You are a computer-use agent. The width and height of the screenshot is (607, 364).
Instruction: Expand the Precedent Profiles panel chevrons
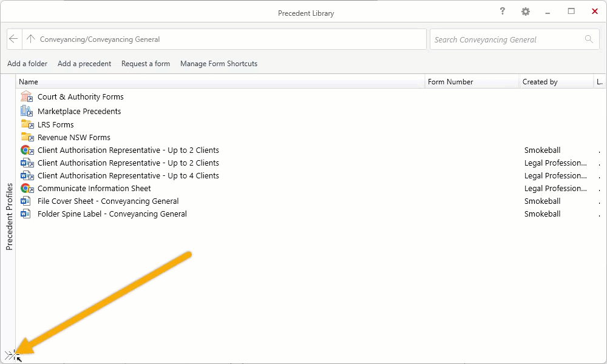pos(10,355)
